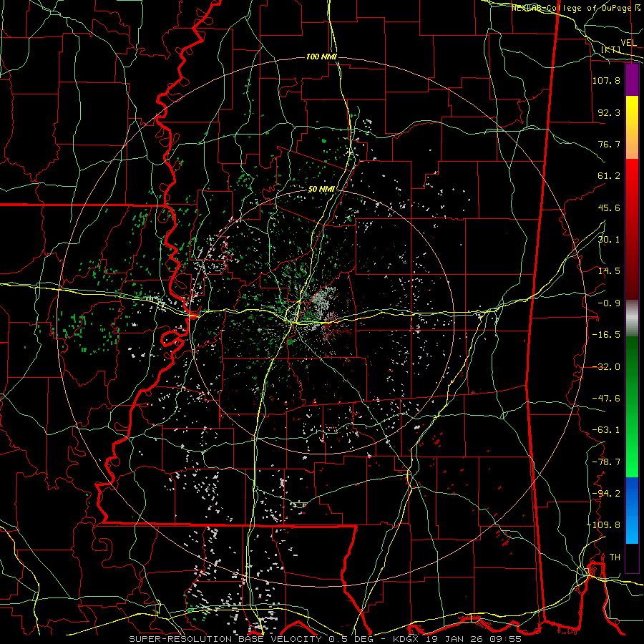Click the -109.8 scale value
This screenshot has width=644, height=644.
coord(603,525)
